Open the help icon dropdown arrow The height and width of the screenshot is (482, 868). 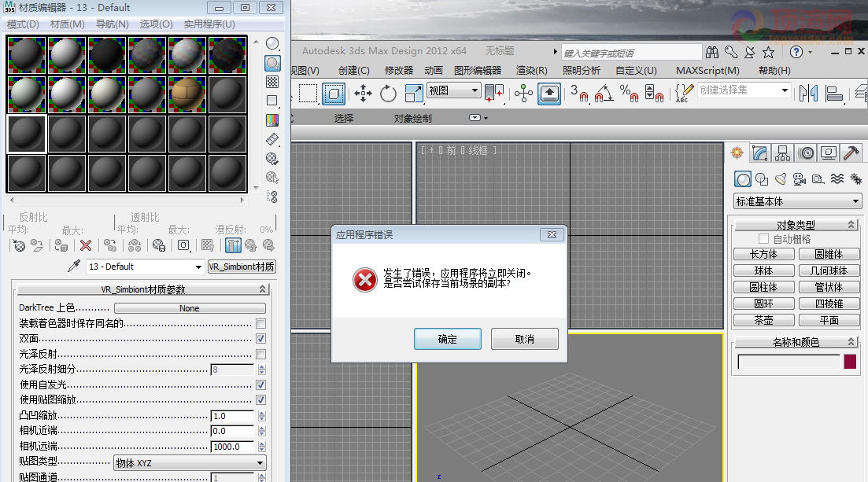pos(811,53)
